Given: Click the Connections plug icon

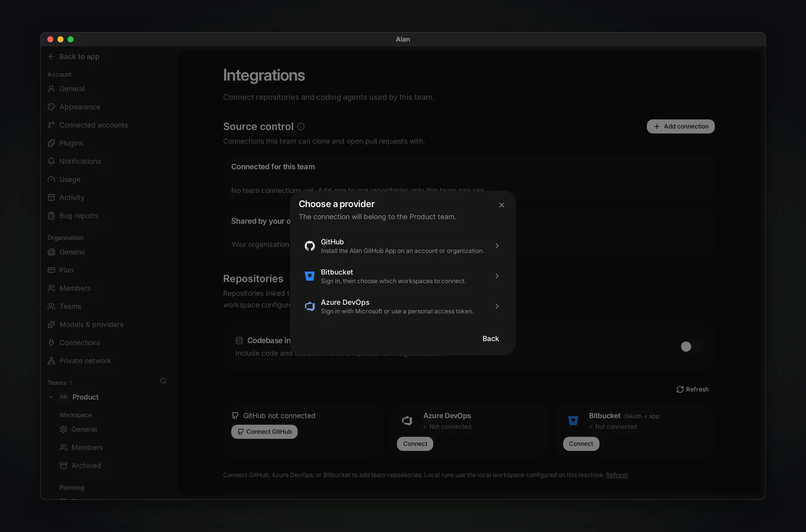Looking at the screenshot, I should (x=51, y=343).
